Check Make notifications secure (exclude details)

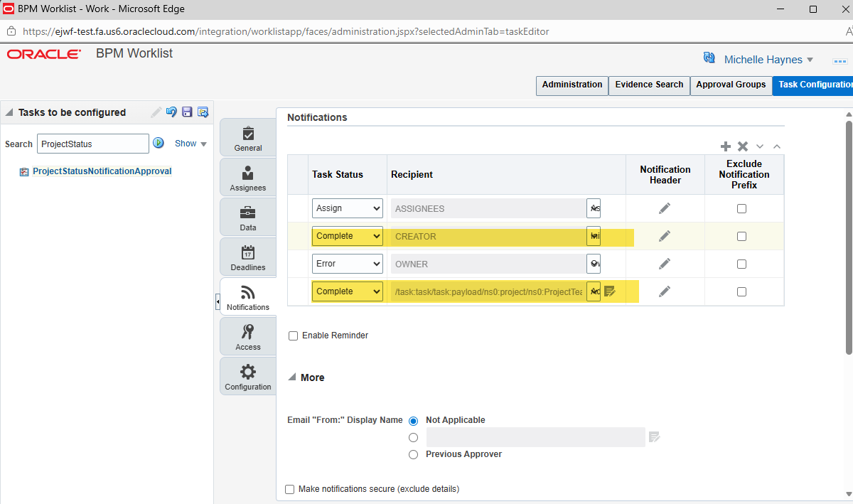(289, 489)
